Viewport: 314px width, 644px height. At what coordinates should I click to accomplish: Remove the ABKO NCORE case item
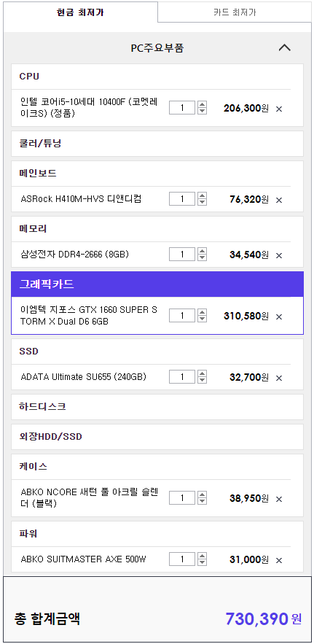coord(279,499)
